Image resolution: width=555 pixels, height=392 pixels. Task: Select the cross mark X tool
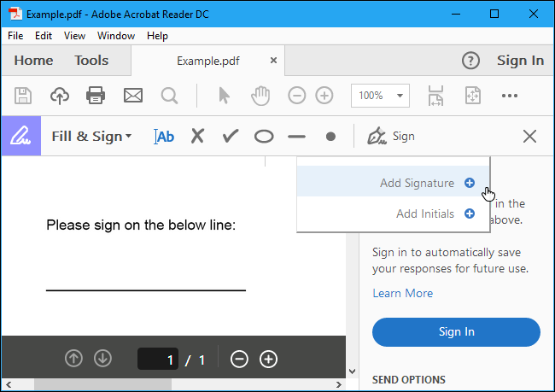pos(197,137)
